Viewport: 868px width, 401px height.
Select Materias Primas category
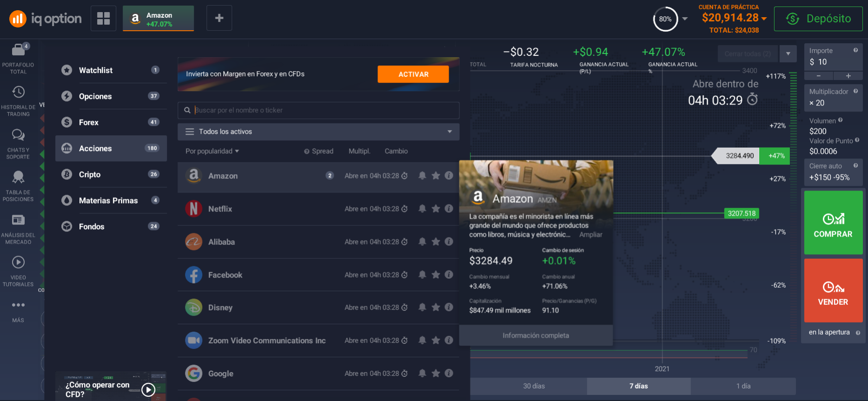coord(111,200)
